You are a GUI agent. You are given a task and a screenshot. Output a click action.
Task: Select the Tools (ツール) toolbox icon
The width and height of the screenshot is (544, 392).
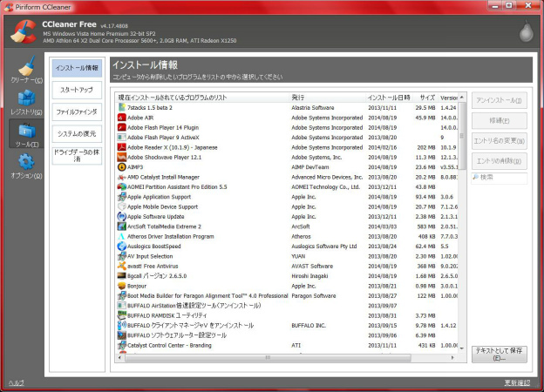click(x=27, y=131)
